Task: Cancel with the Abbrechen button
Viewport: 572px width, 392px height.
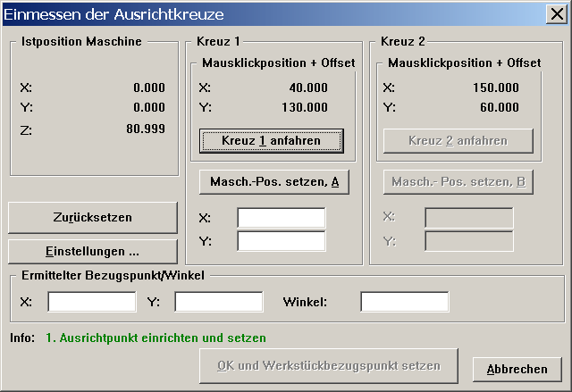Action: (x=517, y=370)
